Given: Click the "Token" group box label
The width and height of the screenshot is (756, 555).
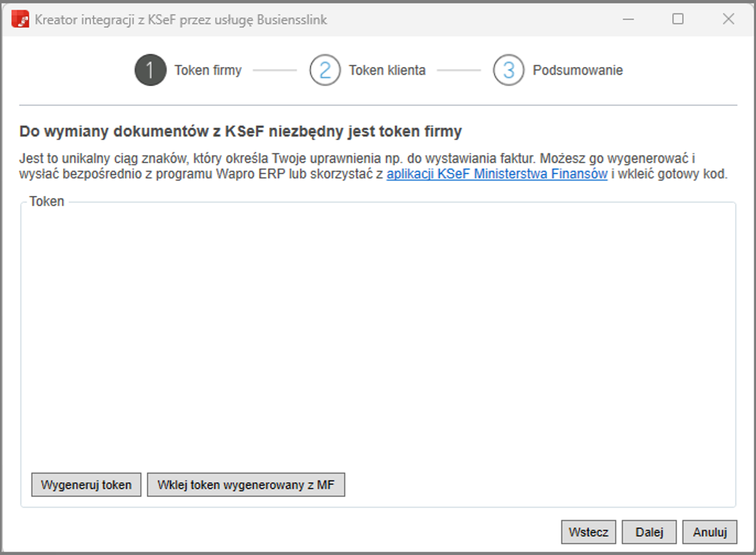Looking at the screenshot, I should (47, 202).
